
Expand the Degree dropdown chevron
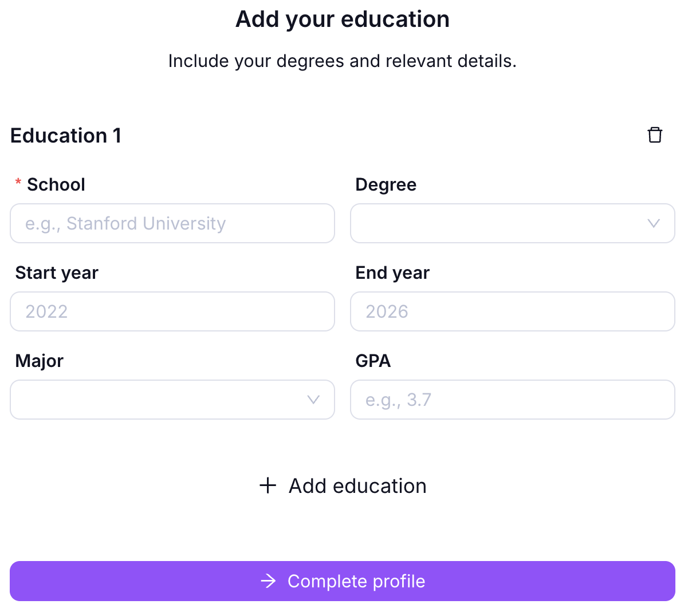click(654, 223)
